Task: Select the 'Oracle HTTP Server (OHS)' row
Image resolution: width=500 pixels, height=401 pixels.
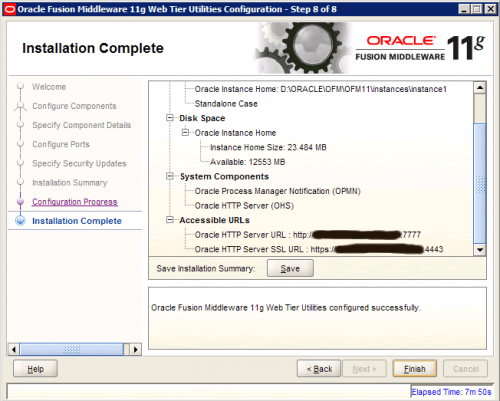Action: 244,206
